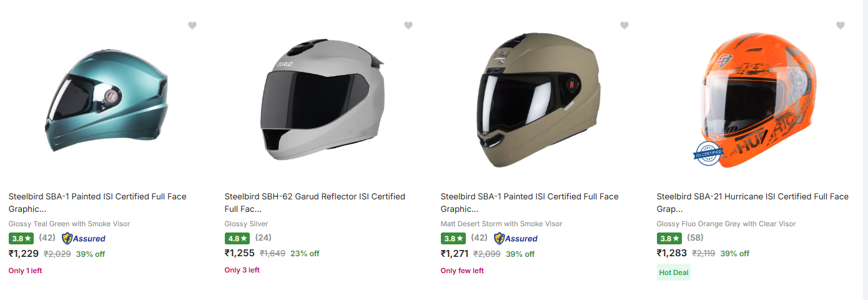Click the ₹1,229 price
This screenshot has width=868, height=300.
click(24, 254)
